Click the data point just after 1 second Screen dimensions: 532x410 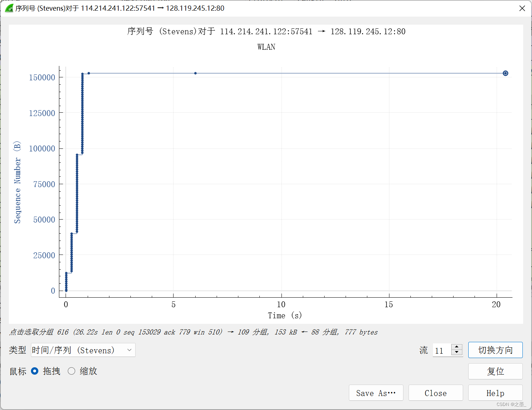click(89, 73)
